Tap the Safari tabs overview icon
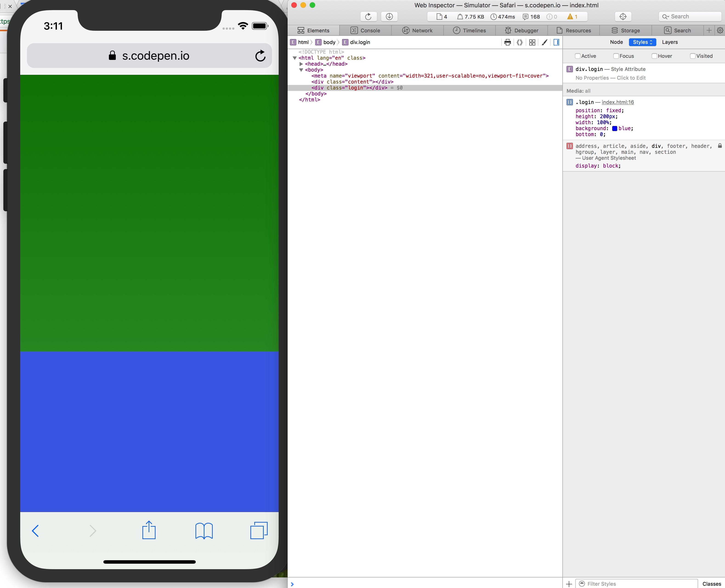725x588 pixels. tap(259, 530)
